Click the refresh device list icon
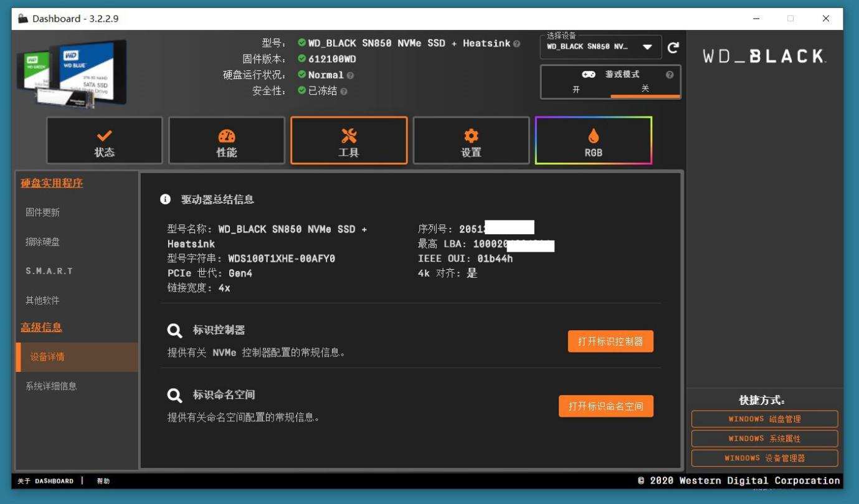Viewport: 859px width, 504px height. (x=673, y=47)
